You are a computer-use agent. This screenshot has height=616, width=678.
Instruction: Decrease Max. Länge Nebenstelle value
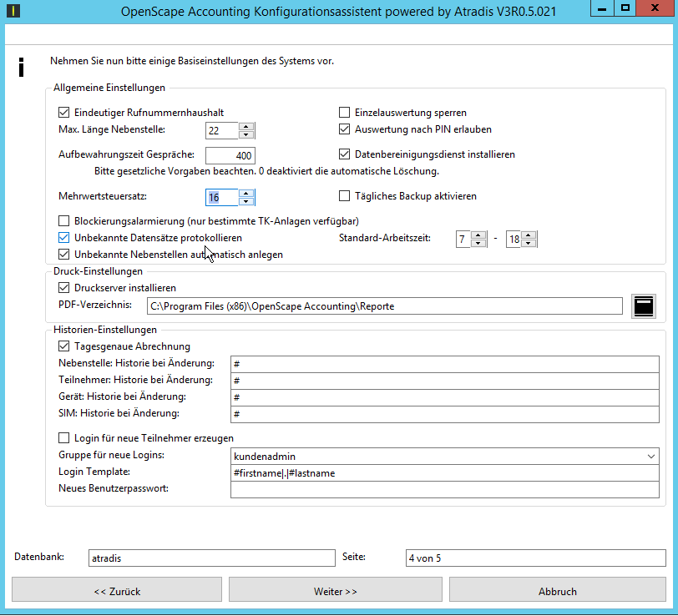(246, 134)
